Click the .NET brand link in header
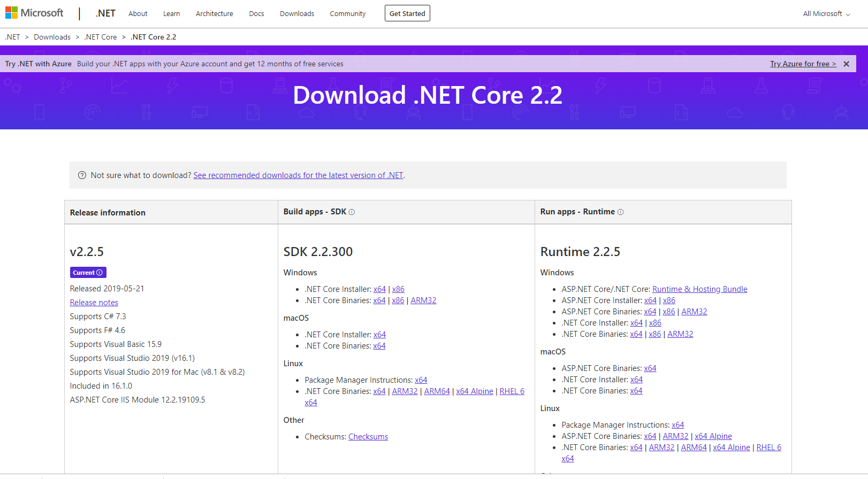This screenshot has height=479, width=868. [105, 13]
